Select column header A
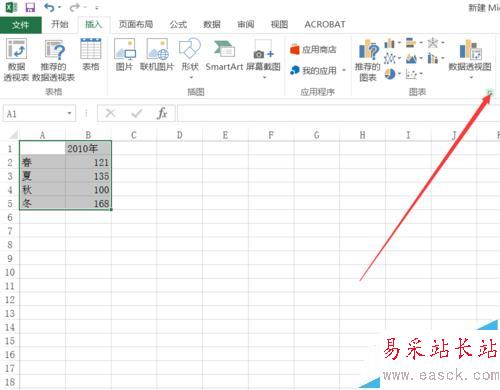 tap(42, 135)
